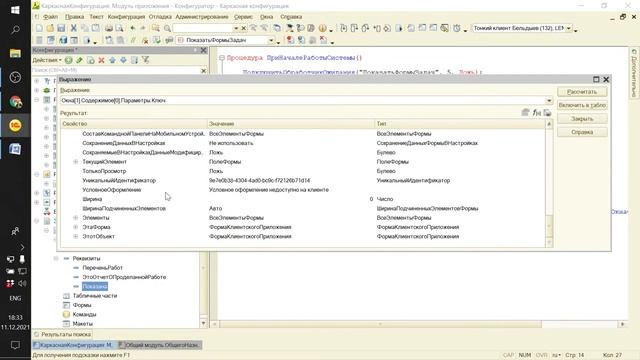Select the Команды tree node
Viewport: 640px width, 360px height.
[x=84, y=315]
